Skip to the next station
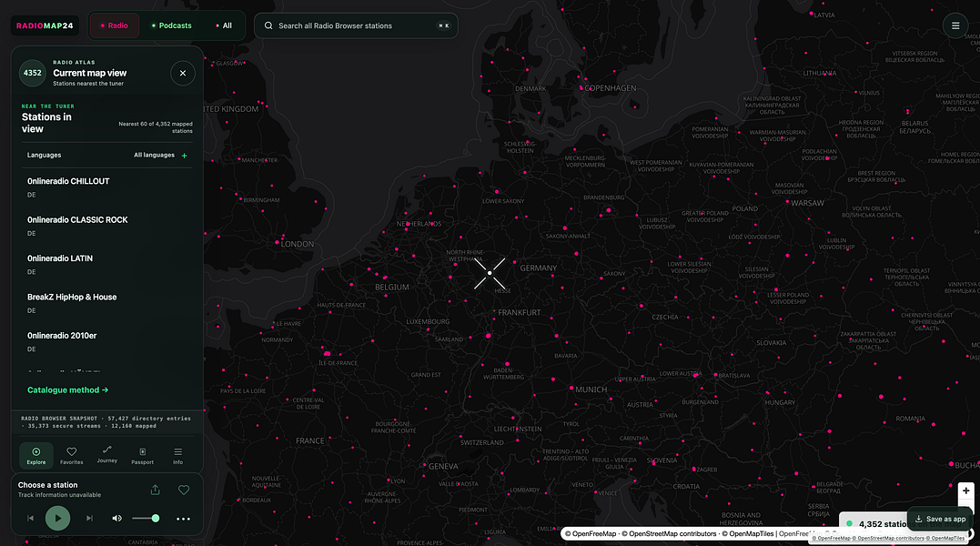 click(x=89, y=518)
